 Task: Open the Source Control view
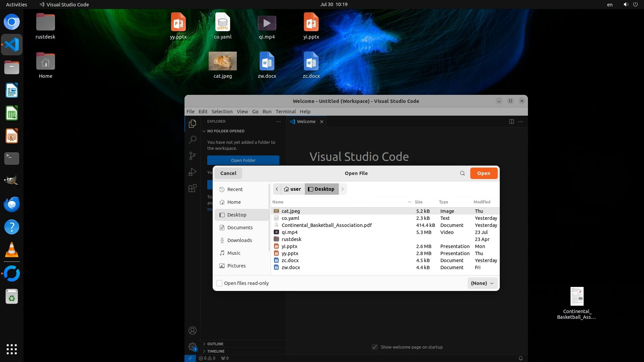[192, 156]
